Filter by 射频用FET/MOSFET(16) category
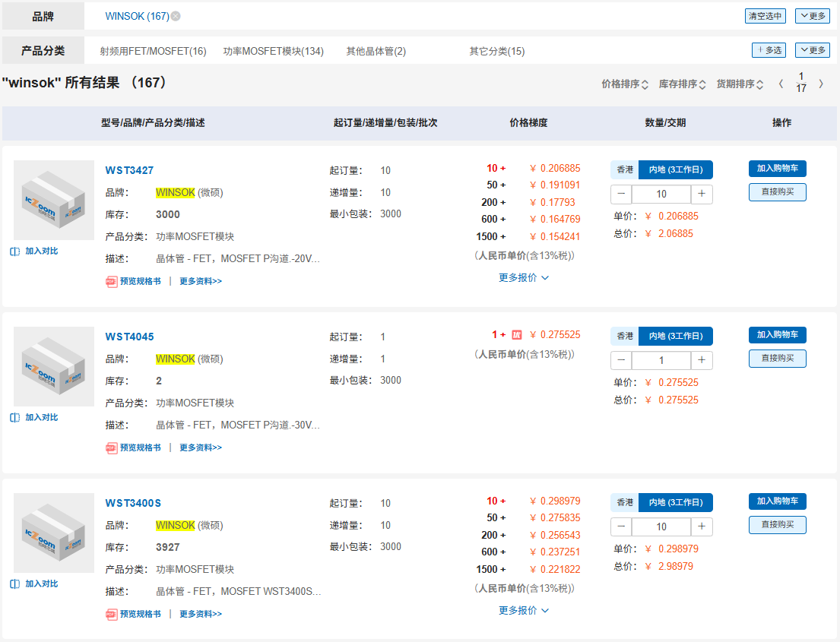Image resolution: width=840 pixels, height=642 pixels. point(154,52)
